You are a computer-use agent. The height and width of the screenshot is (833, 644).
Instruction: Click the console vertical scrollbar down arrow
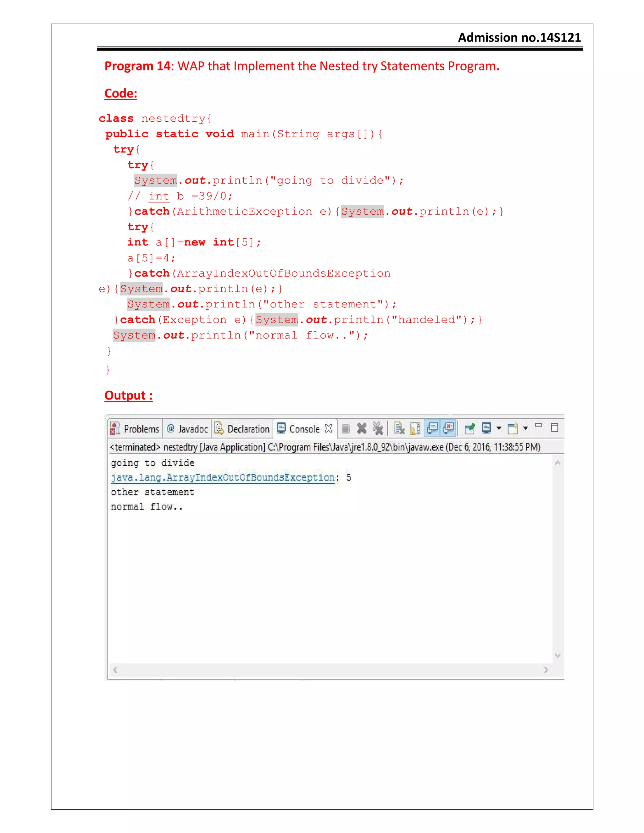(558, 656)
